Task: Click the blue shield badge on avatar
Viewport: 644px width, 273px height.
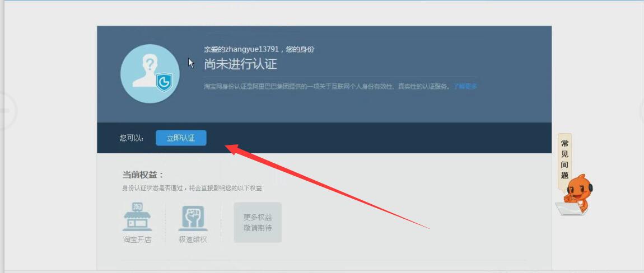Action: [x=164, y=82]
